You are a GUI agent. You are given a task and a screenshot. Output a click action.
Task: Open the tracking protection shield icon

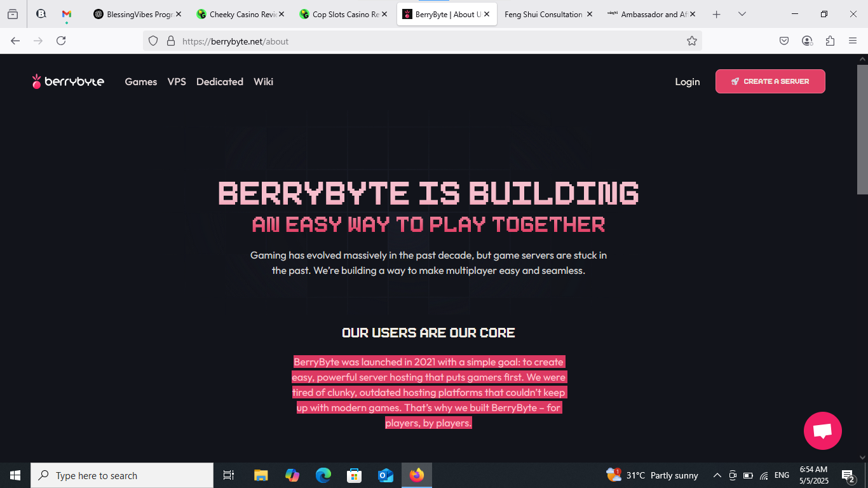153,41
